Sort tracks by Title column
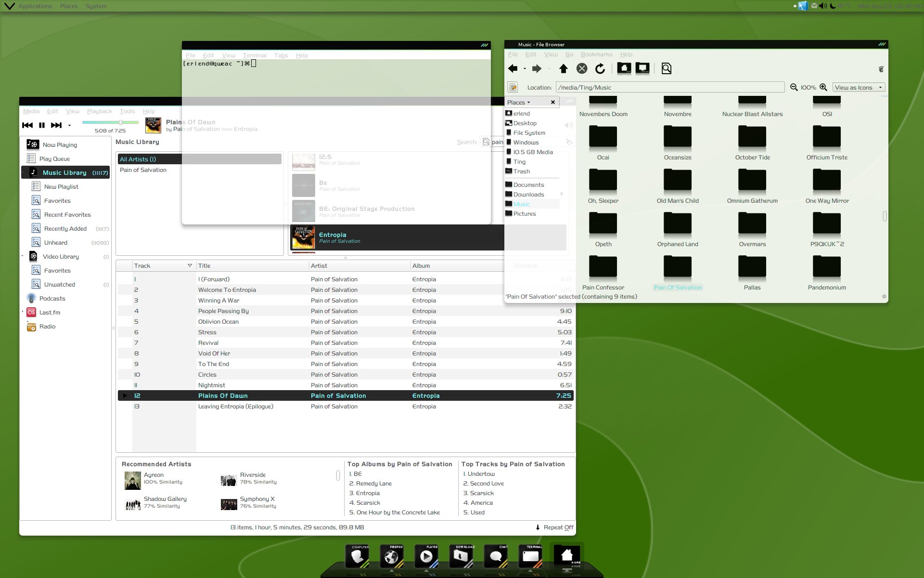 [x=252, y=266]
